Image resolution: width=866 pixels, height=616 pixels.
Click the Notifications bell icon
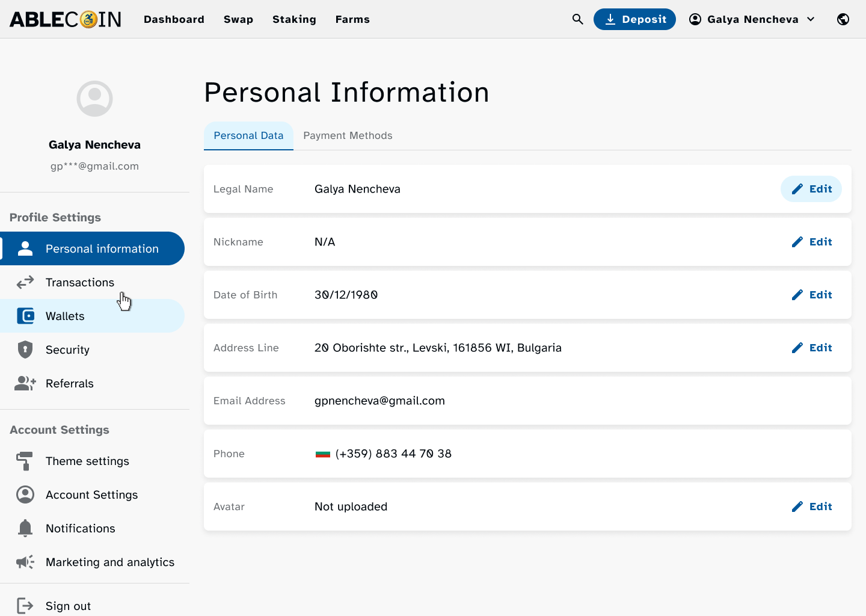[x=25, y=528]
